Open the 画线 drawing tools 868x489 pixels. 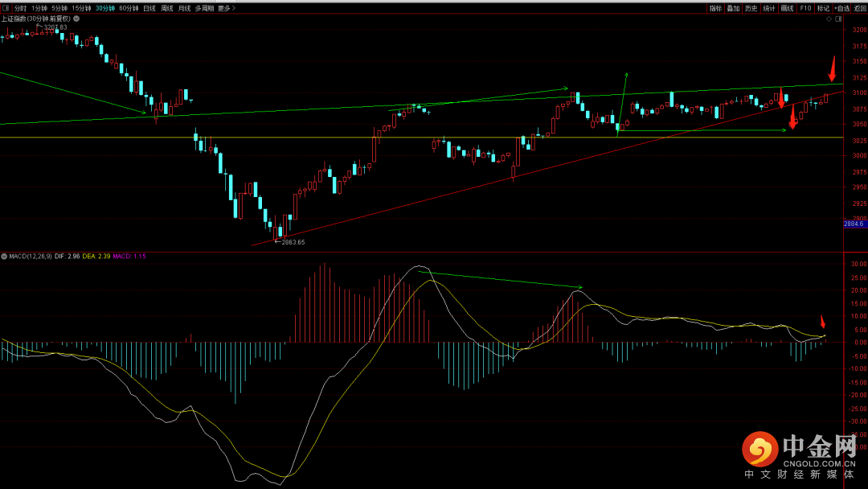(787, 8)
